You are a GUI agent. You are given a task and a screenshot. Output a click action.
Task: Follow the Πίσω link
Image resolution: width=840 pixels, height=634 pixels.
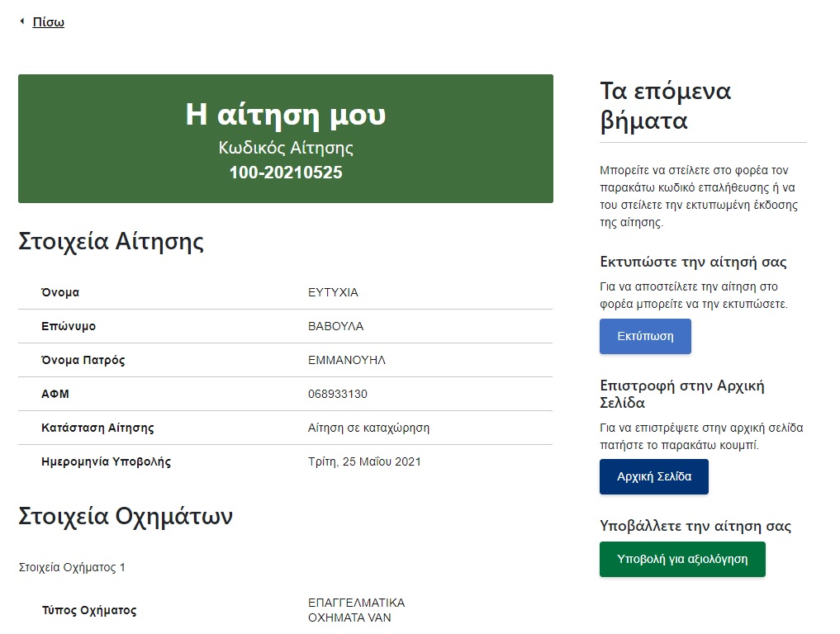point(48,22)
